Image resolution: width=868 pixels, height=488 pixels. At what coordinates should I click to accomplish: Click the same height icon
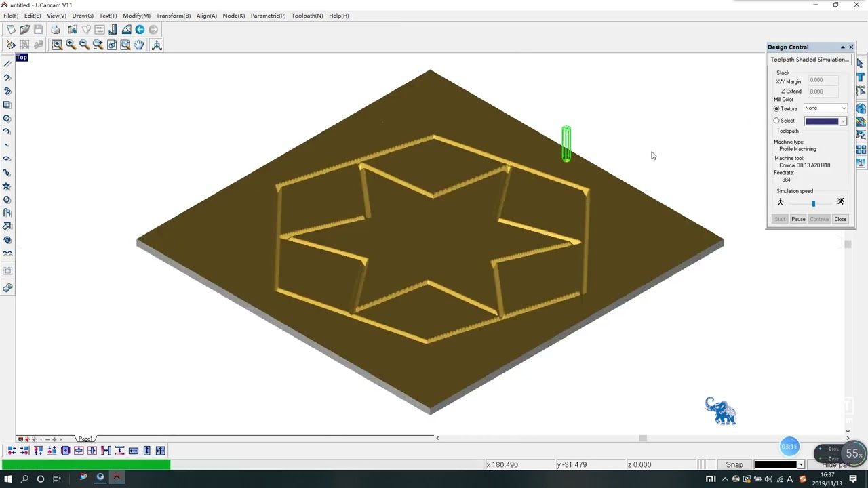[x=147, y=451]
